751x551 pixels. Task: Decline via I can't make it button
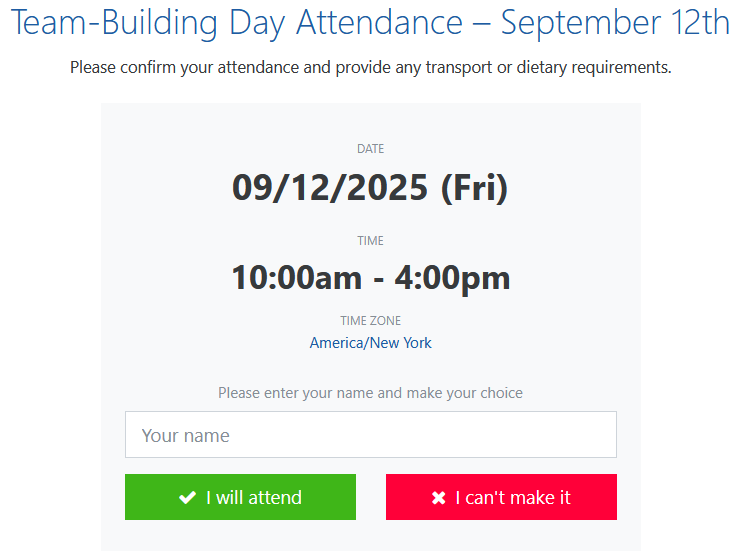(501, 497)
